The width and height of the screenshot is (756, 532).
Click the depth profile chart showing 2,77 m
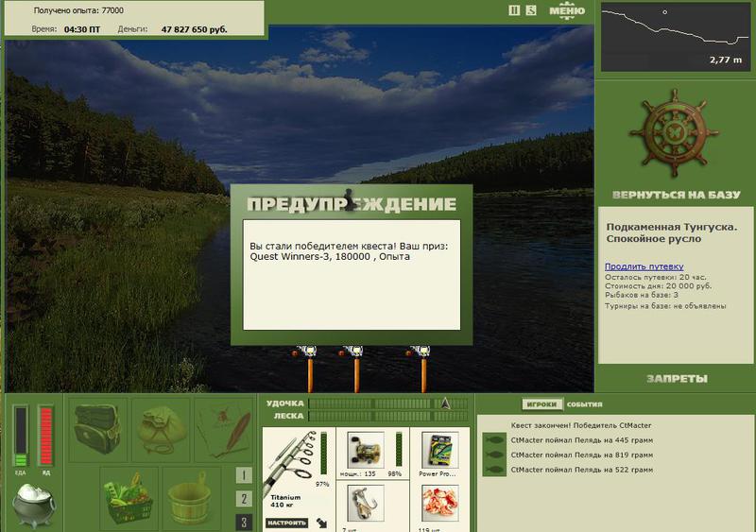[676, 37]
